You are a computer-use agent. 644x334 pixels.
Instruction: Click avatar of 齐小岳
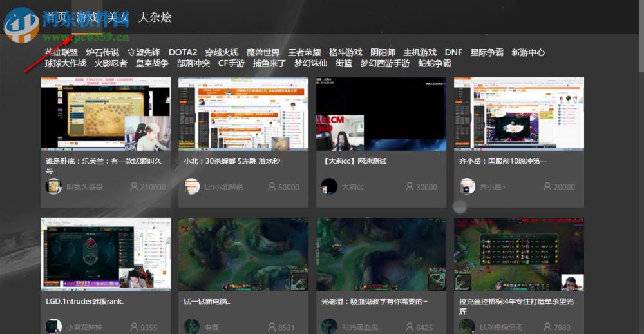coord(467,186)
